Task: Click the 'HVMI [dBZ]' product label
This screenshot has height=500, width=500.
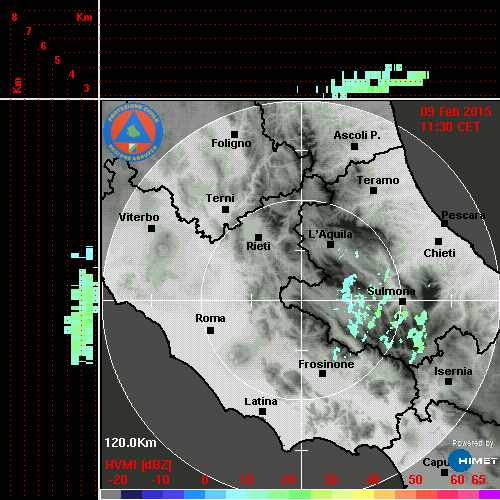Action: (138, 465)
